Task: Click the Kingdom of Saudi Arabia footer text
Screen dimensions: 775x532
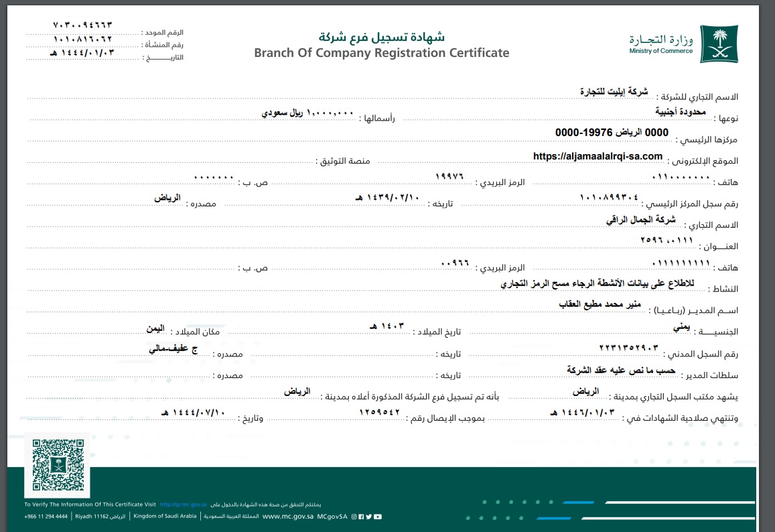Action: (165, 517)
